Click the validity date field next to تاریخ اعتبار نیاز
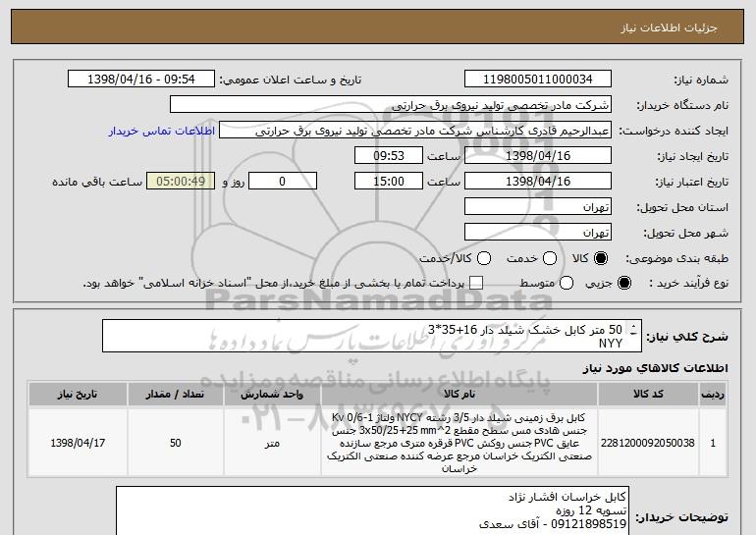 point(538,182)
